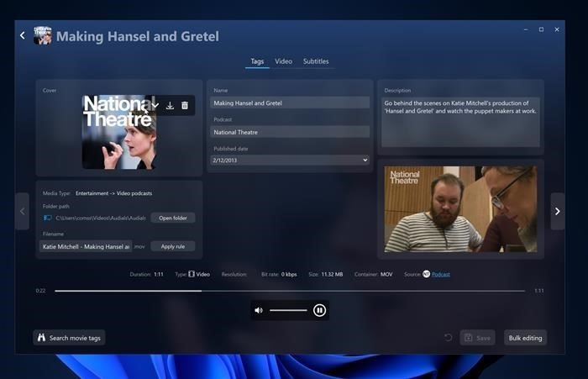The image size is (588, 379).
Task: Undo changes with the revert arrow icon
Action: click(x=448, y=337)
